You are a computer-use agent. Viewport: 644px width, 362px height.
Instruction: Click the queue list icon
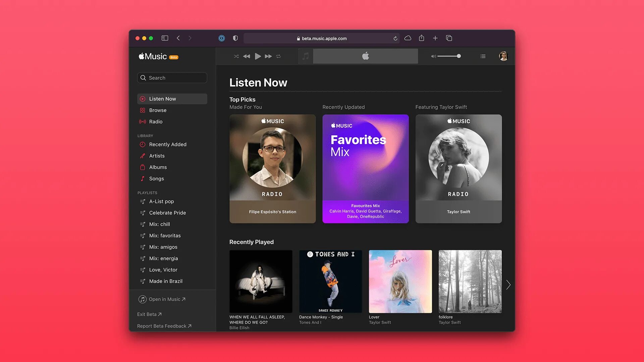(483, 56)
